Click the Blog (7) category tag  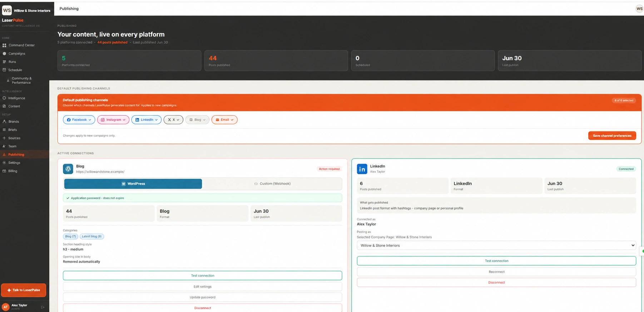(70, 237)
